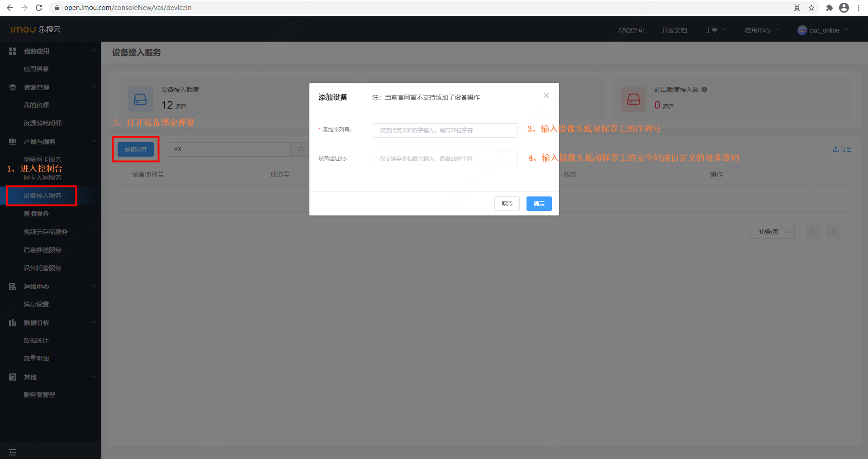Open the 10条/页 page size dropdown
Viewport: 868px width, 459px height.
coord(772,232)
